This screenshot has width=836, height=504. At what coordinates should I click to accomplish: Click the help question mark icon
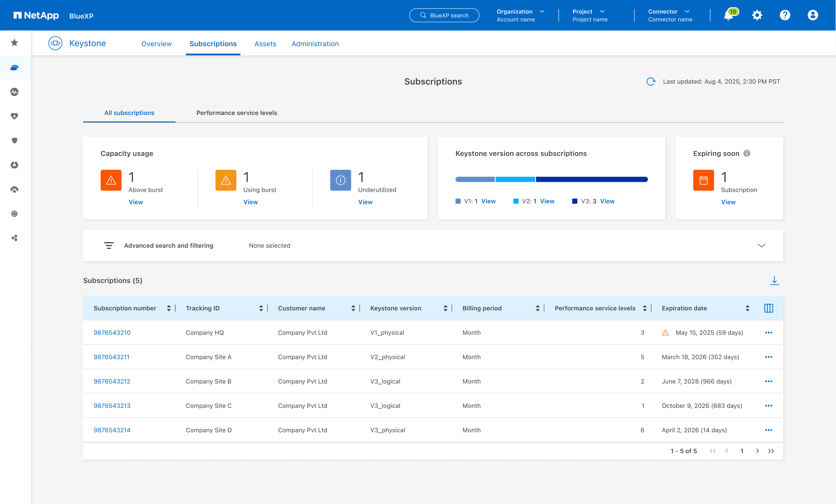pos(785,15)
